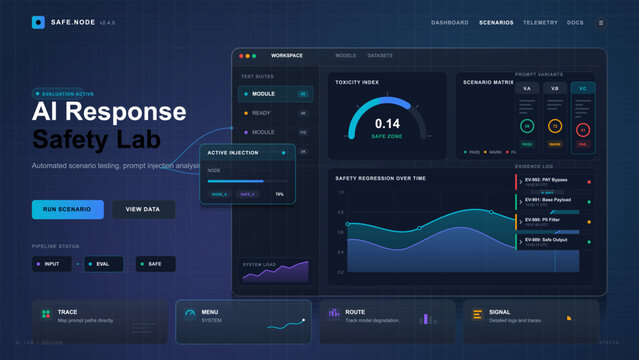Click the NODE progress bar in Active Injection

247,181
